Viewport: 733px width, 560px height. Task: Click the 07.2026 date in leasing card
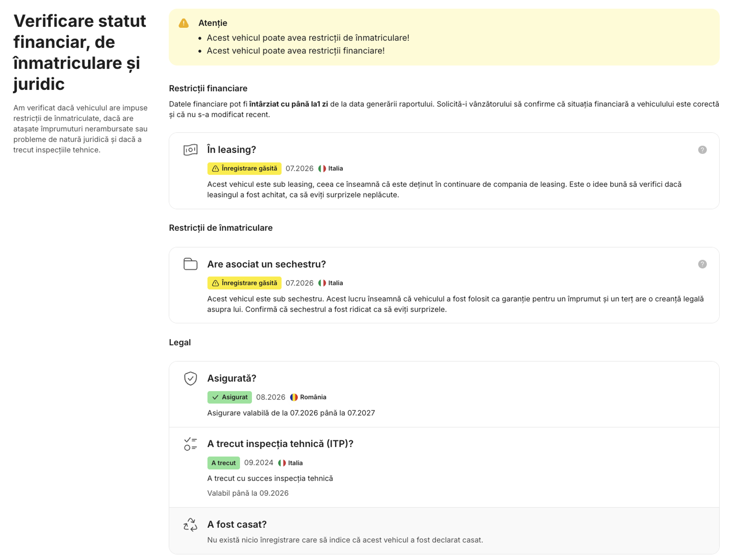tap(299, 169)
